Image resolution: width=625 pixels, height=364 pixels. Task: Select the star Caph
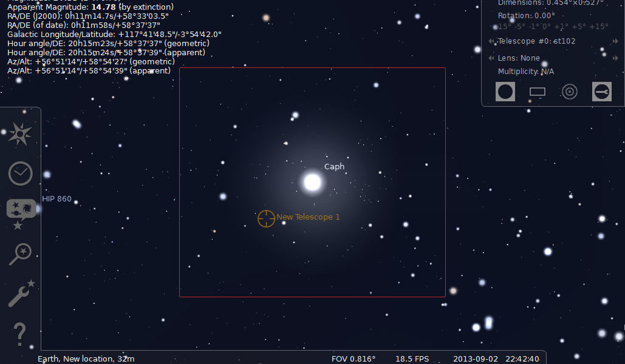click(x=312, y=182)
